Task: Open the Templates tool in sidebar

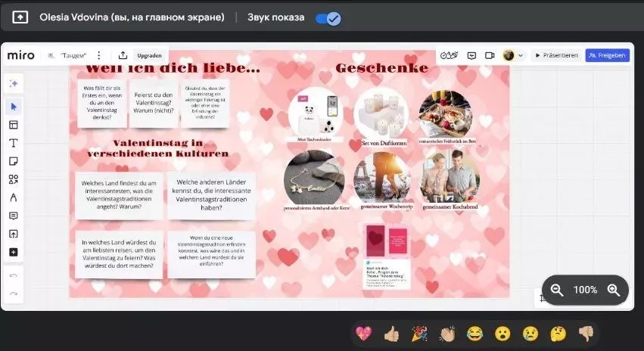Action: [x=14, y=125]
